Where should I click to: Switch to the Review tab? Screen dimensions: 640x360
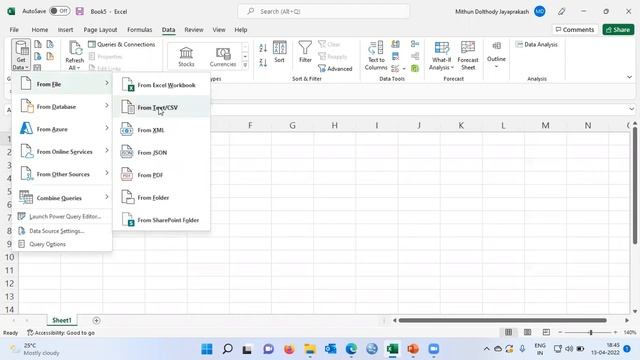193,29
